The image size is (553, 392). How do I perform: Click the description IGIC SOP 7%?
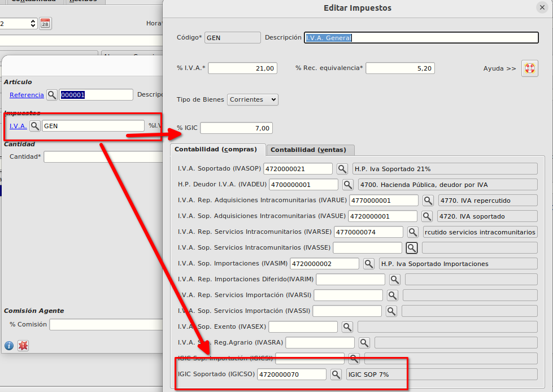click(442, 374)
